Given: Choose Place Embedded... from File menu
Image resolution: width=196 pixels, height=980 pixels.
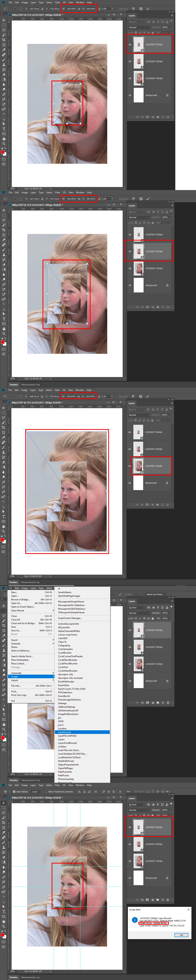Looking at the screenshot, I should click(31, 660).
